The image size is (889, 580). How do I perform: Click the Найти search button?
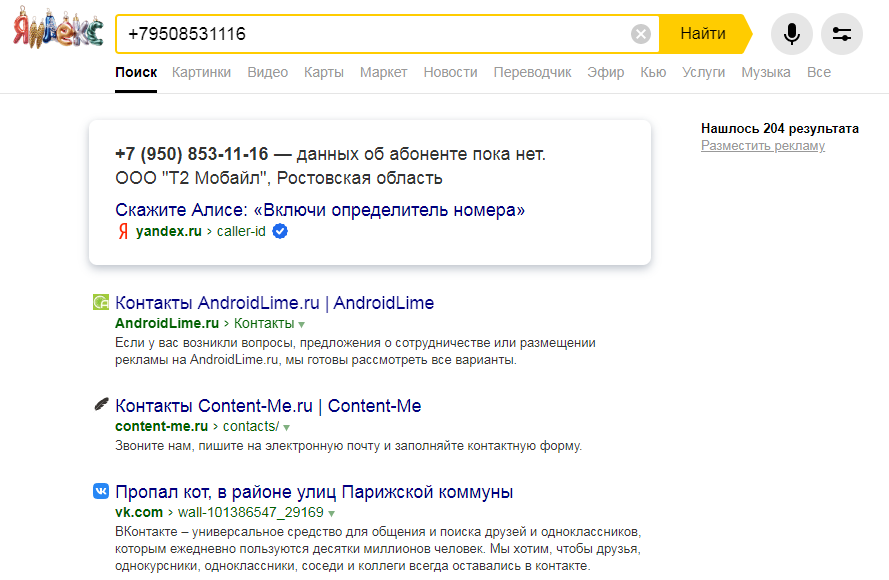tap(703, 34)
